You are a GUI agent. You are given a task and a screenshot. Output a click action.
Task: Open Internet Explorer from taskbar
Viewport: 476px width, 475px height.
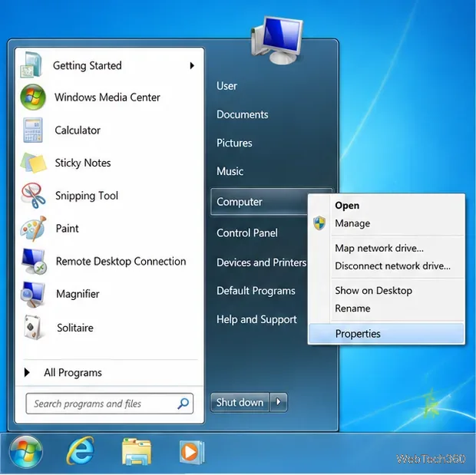pos(80,450)
